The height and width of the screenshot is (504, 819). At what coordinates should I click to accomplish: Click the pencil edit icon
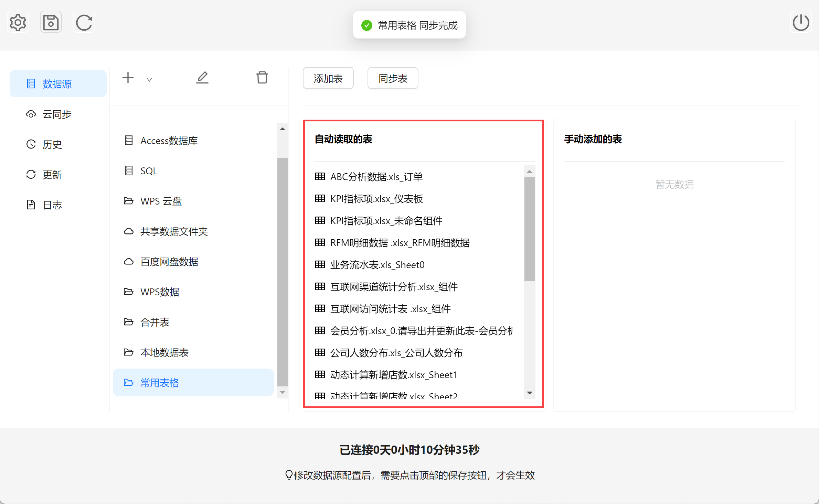coord(202,78)
